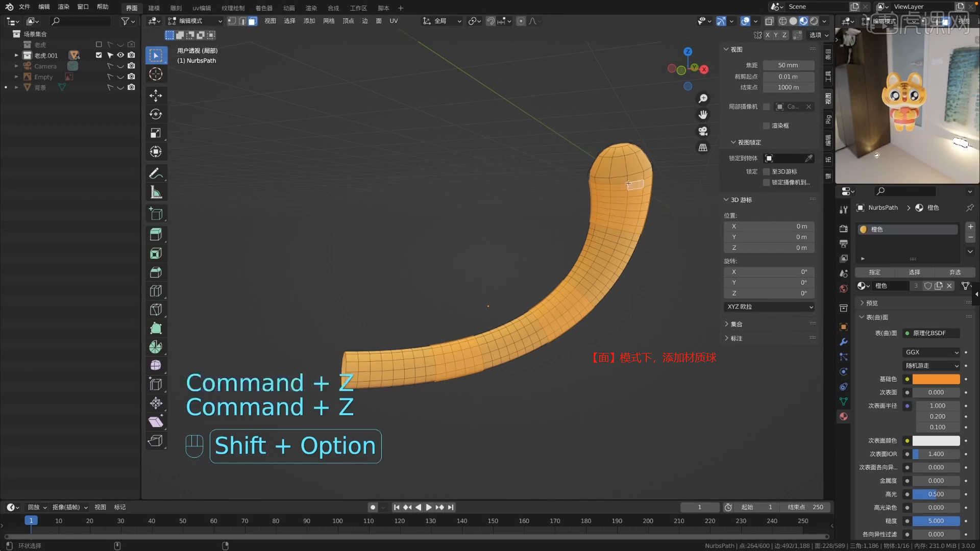The image size is (980, 551).
Task: Click the orange 基础色 color swatch
Action: 936,379
